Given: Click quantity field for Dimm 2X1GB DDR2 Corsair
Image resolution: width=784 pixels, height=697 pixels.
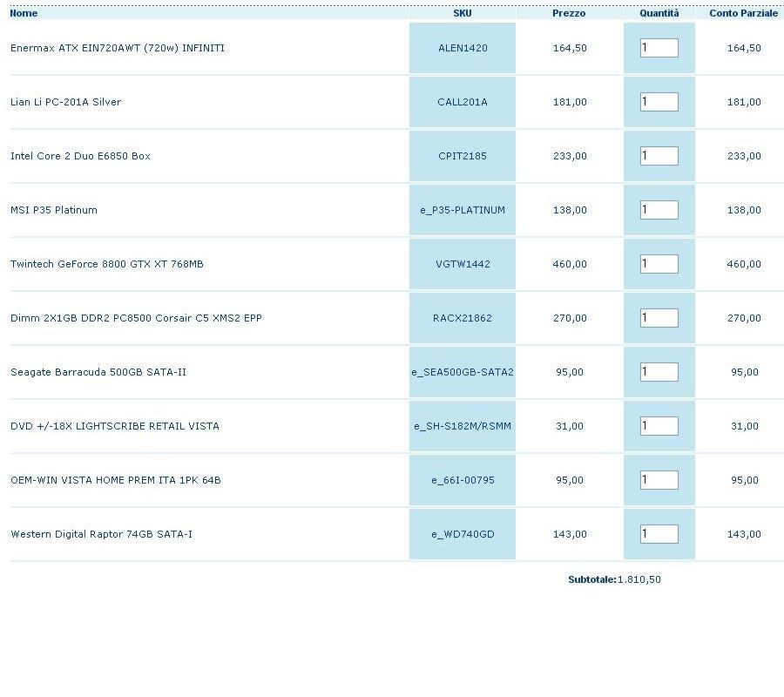Looking at the screenshot, I should point(659,318).
